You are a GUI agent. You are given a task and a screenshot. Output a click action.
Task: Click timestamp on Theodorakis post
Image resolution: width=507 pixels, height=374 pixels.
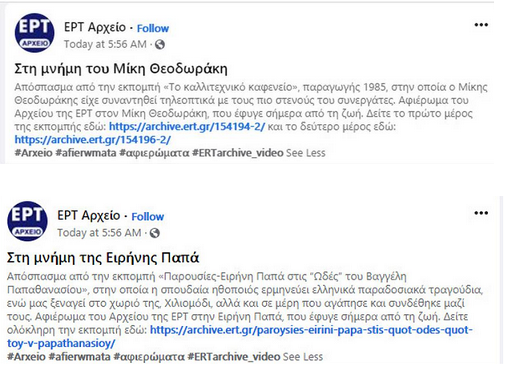(105, 44)
